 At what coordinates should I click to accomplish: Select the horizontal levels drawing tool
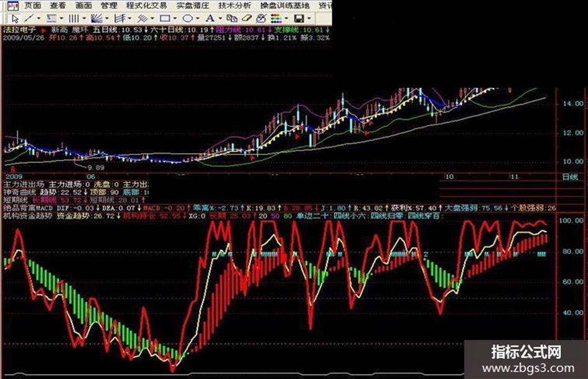point(52,18)
